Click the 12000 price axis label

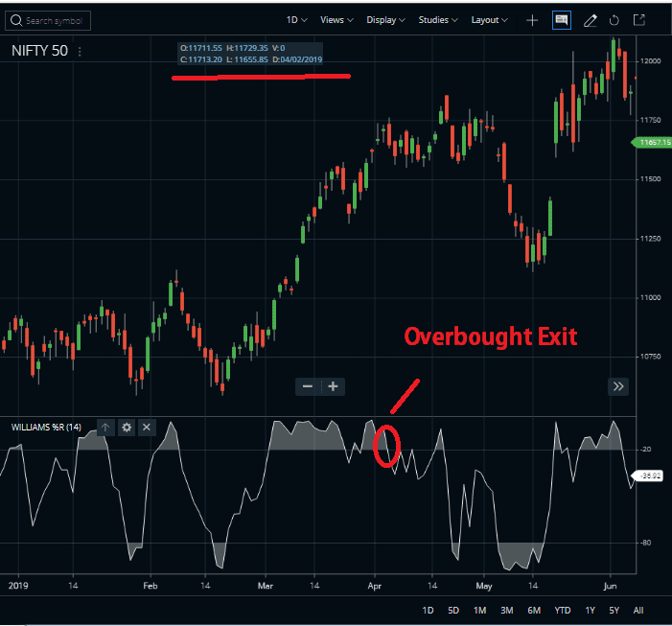point(650,61)
